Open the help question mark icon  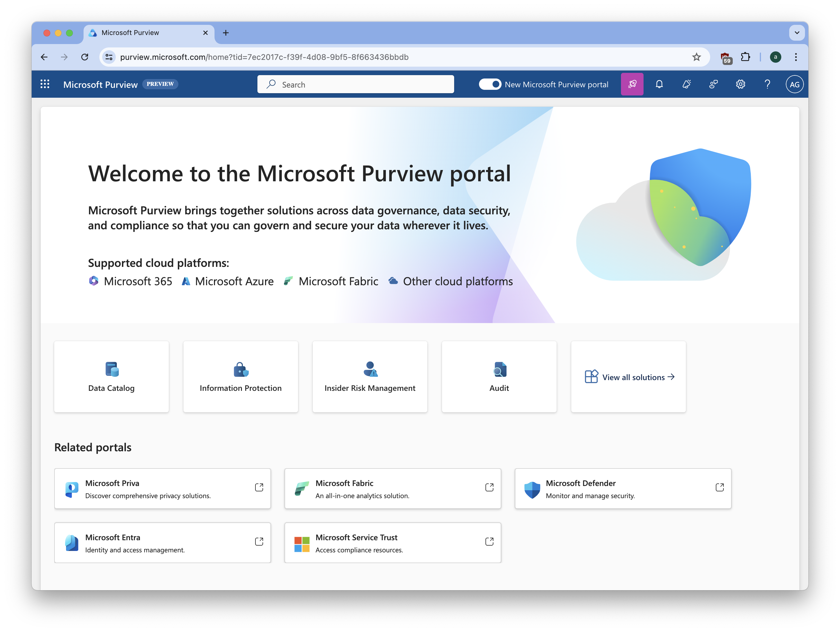(767, 84)
